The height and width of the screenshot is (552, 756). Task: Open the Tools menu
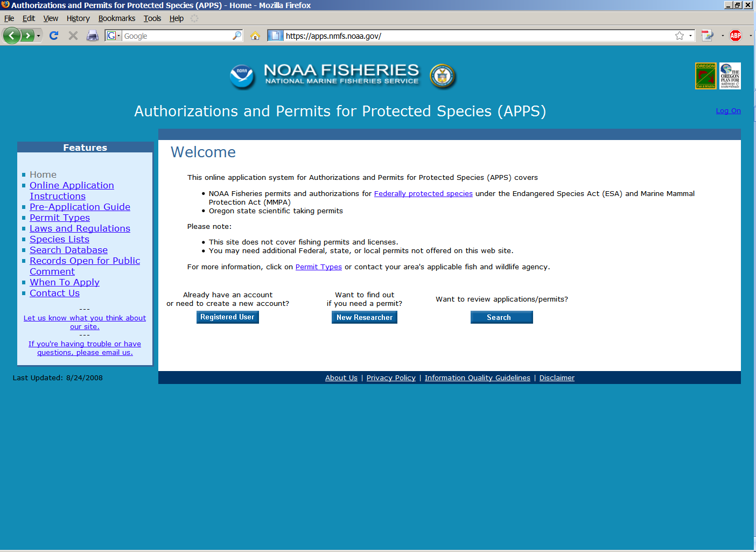tap(152, 18)
